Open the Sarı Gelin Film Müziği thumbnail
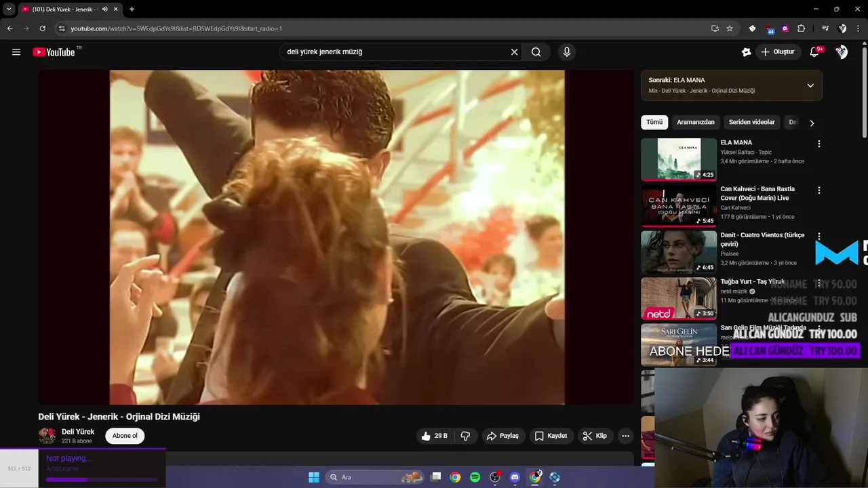The image size is (868, 488). pos(679,344)
